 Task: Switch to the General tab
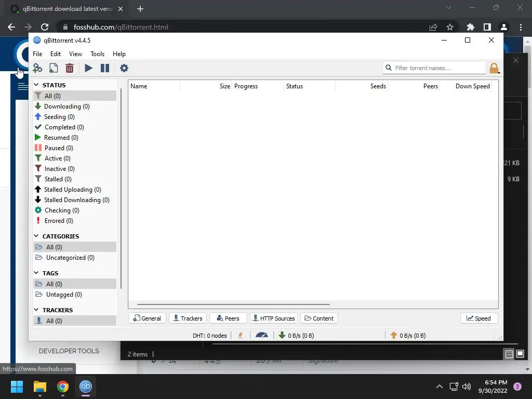[x=147, y=318]
